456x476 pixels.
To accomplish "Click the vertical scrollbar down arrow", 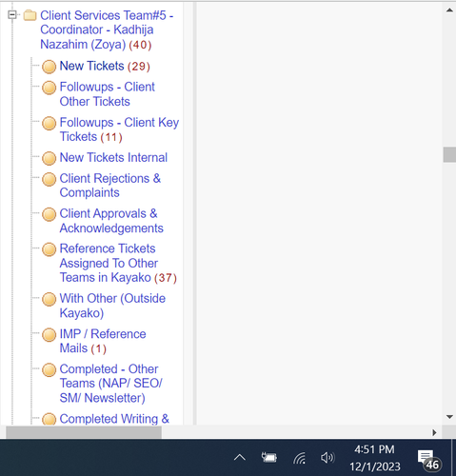I will pos(449,417).
